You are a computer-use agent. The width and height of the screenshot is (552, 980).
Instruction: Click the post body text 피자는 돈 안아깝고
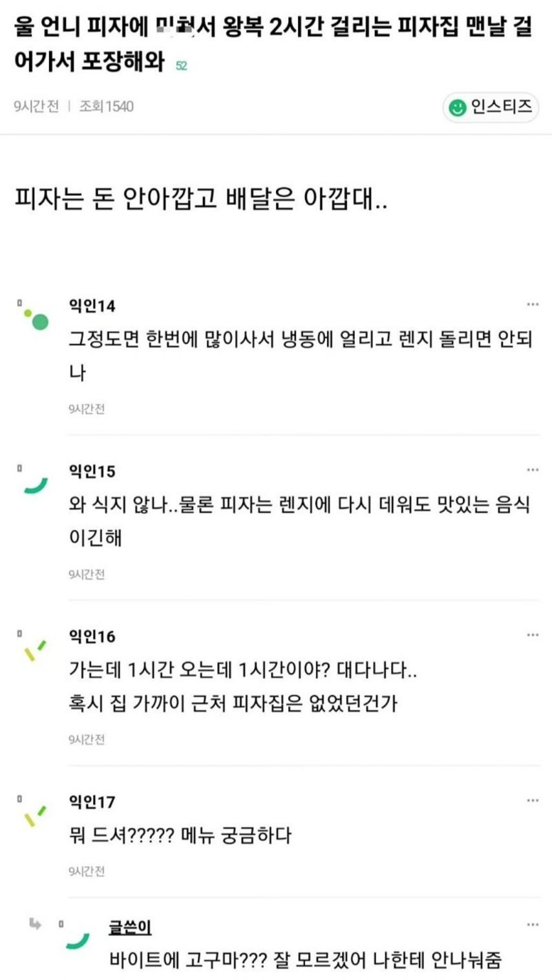(201, 199)
